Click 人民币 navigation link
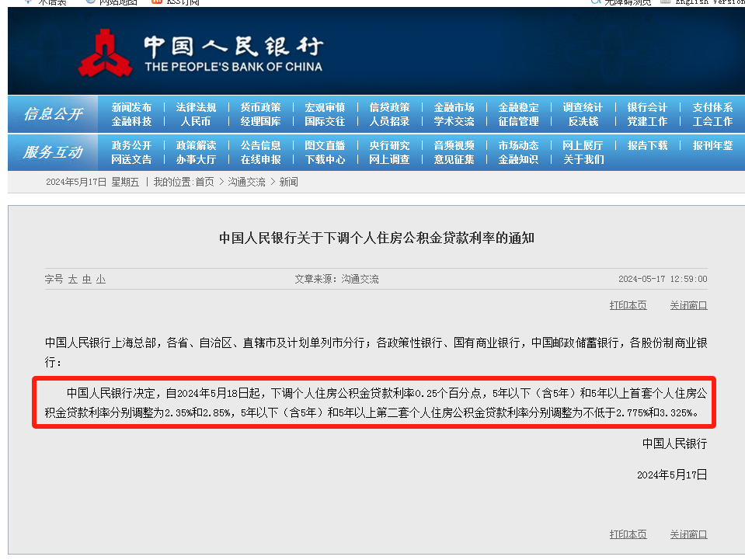The image size is (745, 560). pos(196,121)
